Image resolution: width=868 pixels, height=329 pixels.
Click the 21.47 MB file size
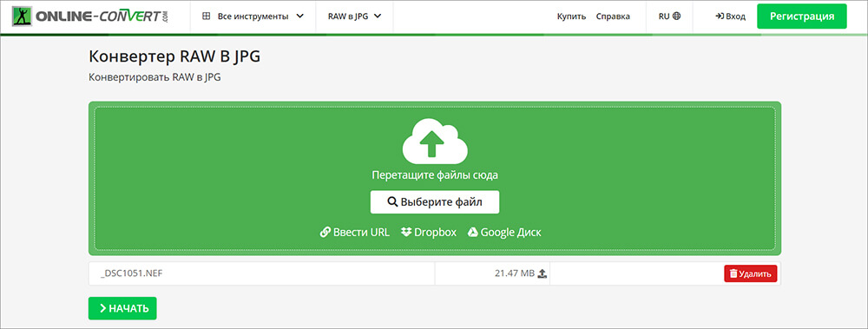pos(515,273)
